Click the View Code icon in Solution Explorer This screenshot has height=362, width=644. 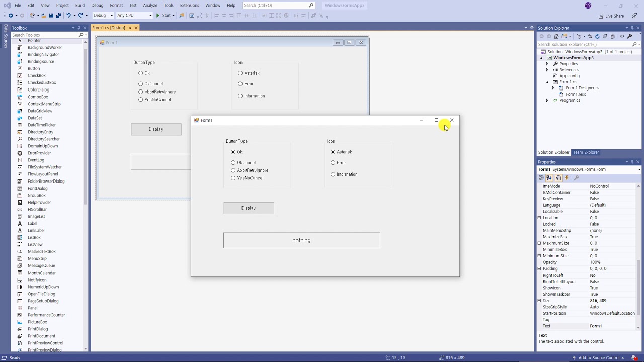(x=622, y=36)
